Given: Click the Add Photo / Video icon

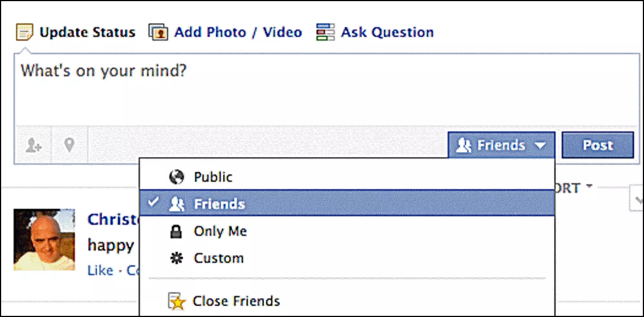Looking at the screenshot, I should click(158, 33).
